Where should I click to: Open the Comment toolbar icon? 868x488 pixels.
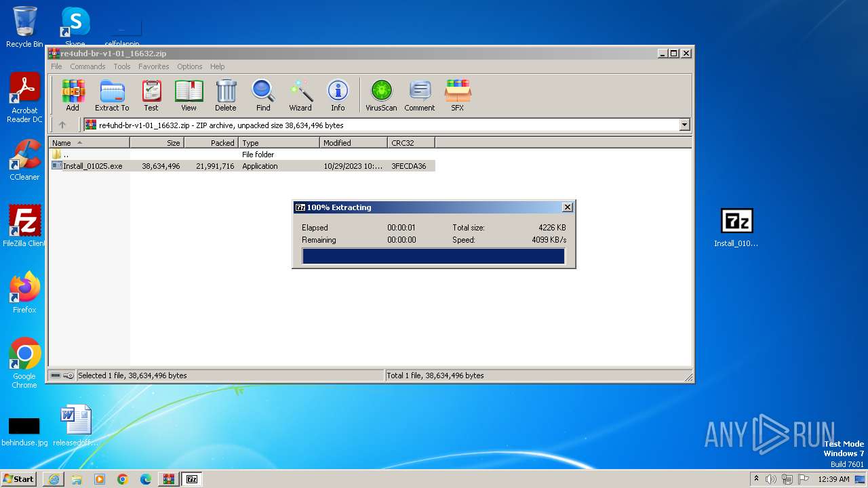(420, 95)
